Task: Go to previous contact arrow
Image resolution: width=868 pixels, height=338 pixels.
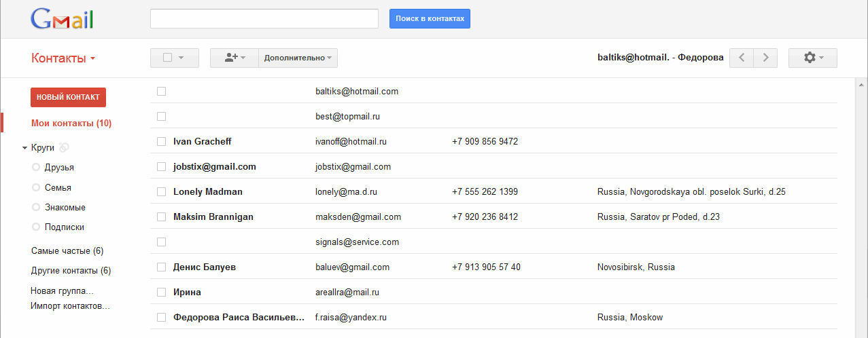Action: (x=742, y=58)
